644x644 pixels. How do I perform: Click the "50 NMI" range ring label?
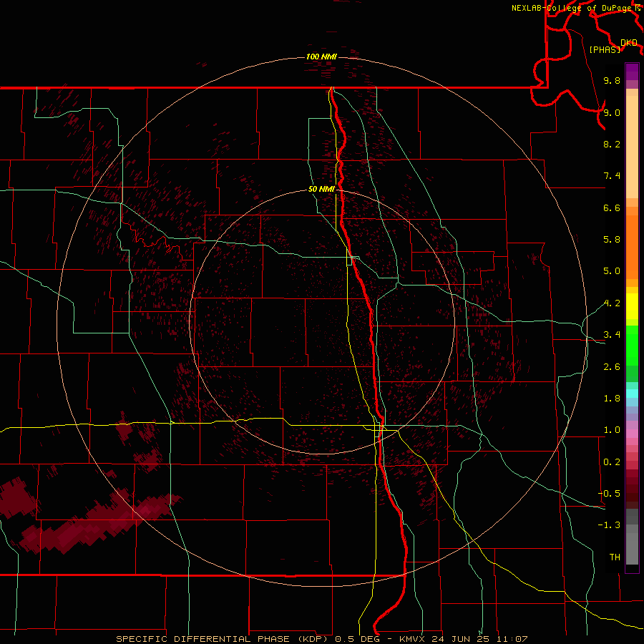pyautogui.click(x=321, y=189)
